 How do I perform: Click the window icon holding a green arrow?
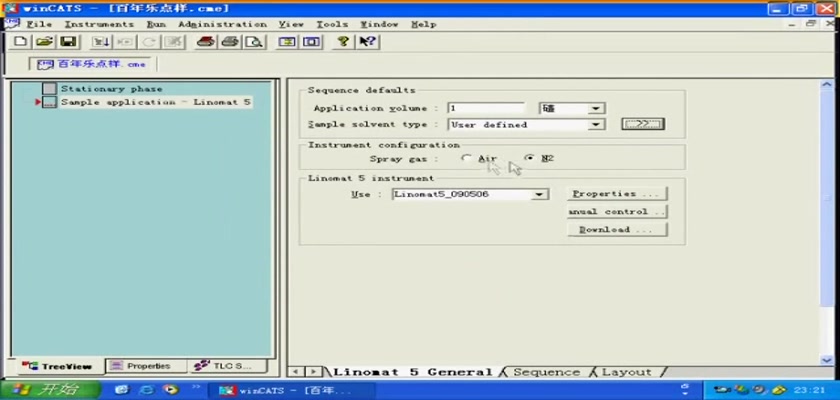click(287, 42)
